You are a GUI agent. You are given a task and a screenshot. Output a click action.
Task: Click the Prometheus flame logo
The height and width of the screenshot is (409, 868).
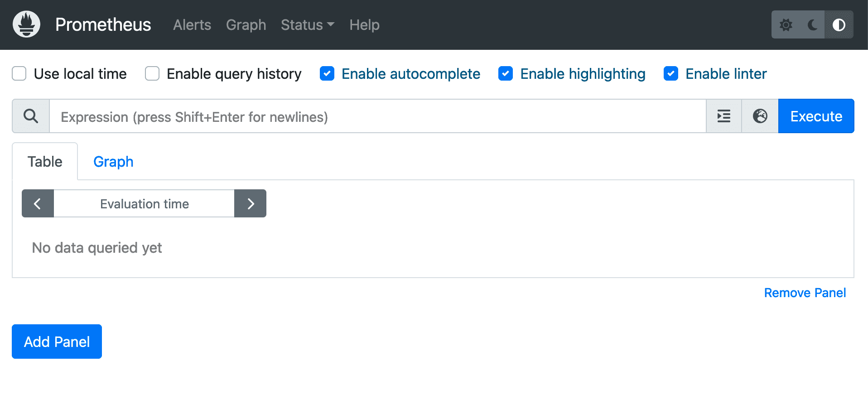(26, 24)
